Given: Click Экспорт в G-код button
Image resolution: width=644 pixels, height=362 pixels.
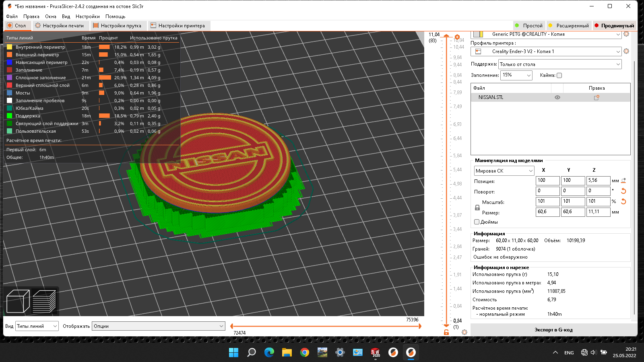Looking at the screenshot, I should coord(553,330).
